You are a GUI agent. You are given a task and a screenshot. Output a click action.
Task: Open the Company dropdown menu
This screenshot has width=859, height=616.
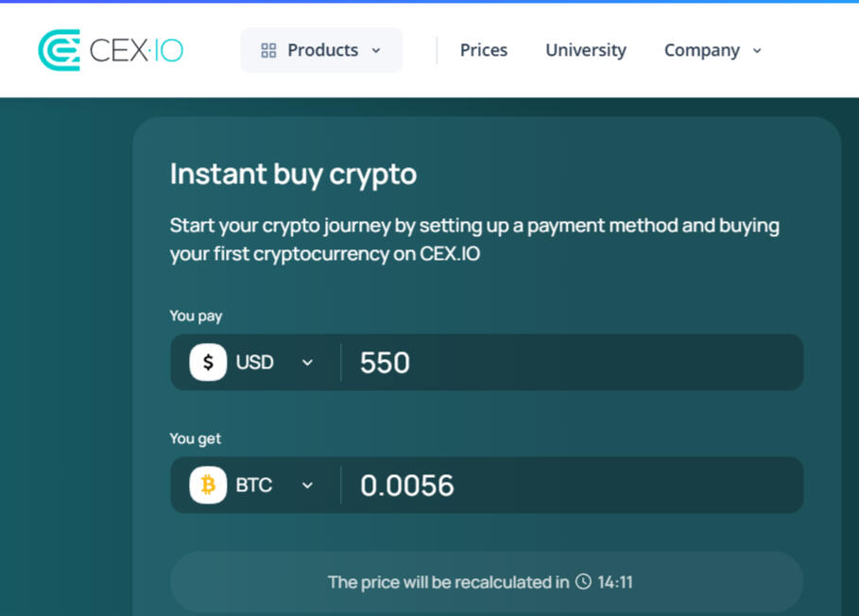click(712, 50)
